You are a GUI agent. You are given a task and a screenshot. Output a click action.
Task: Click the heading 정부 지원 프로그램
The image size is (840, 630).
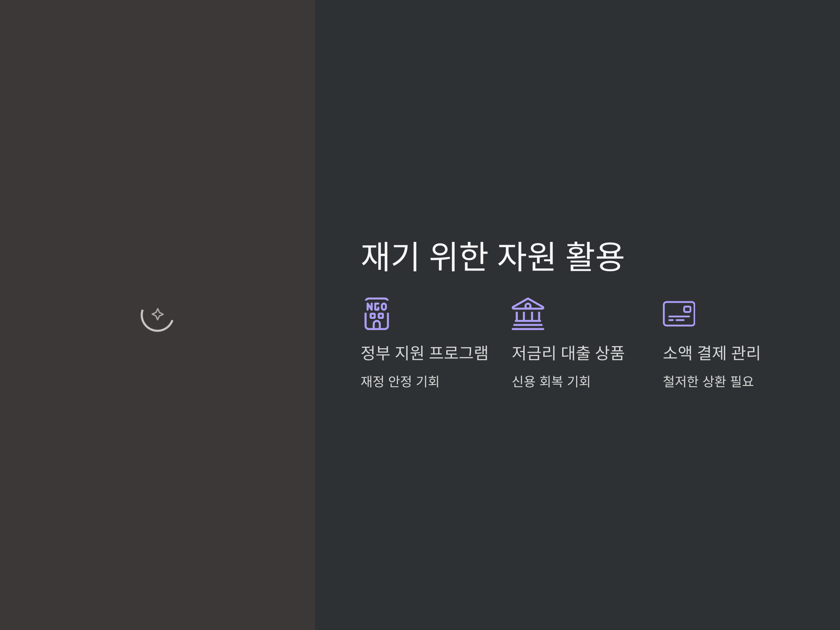(x=424, y=353)
